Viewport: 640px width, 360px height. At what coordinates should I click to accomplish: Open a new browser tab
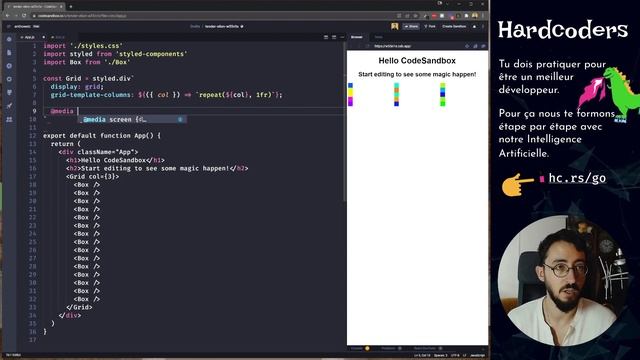71,7
